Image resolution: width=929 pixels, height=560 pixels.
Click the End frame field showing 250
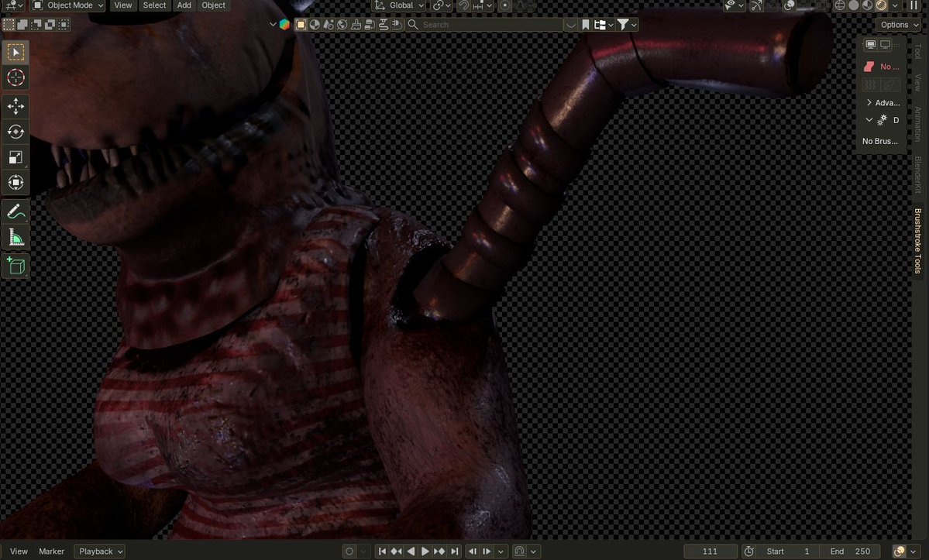pos(850,551)
